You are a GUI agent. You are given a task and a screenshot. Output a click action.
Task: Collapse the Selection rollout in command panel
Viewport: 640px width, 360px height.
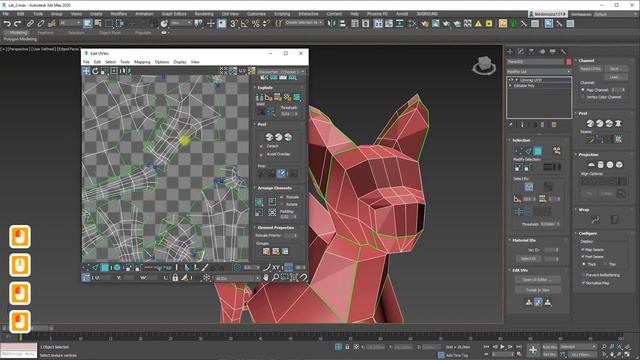[x=509, y=140]
